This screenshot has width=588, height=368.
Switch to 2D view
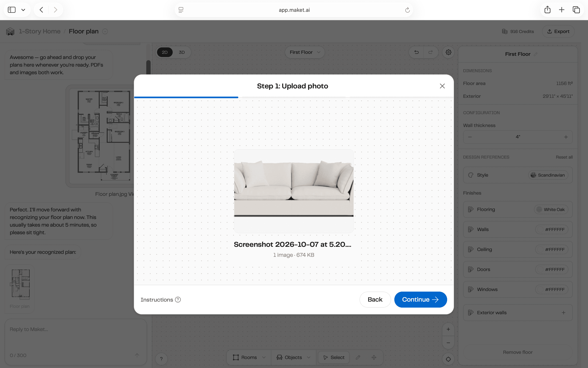(x=165, y=52)
